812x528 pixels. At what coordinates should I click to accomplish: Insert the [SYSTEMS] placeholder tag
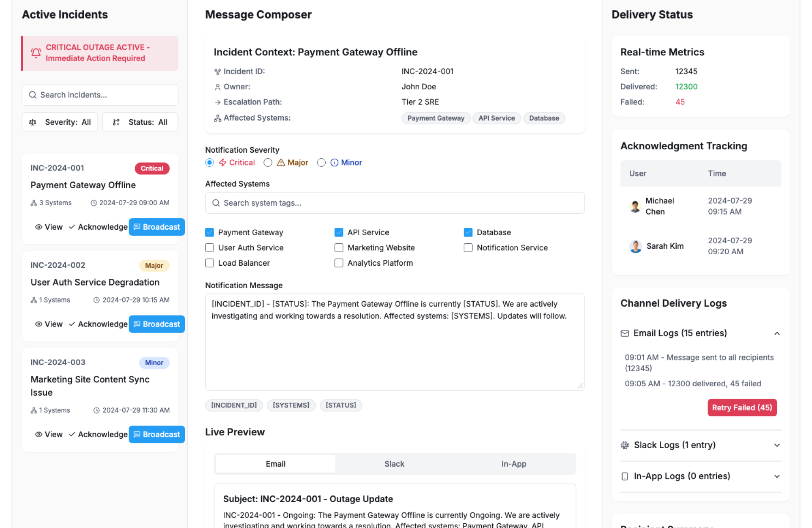(291, 405)
